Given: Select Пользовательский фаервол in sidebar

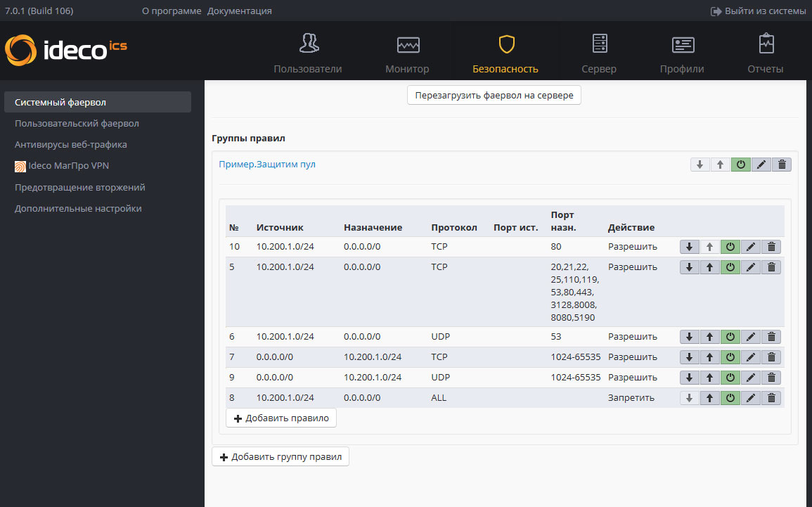Looking at the screenshot, I should coord(77,123).
